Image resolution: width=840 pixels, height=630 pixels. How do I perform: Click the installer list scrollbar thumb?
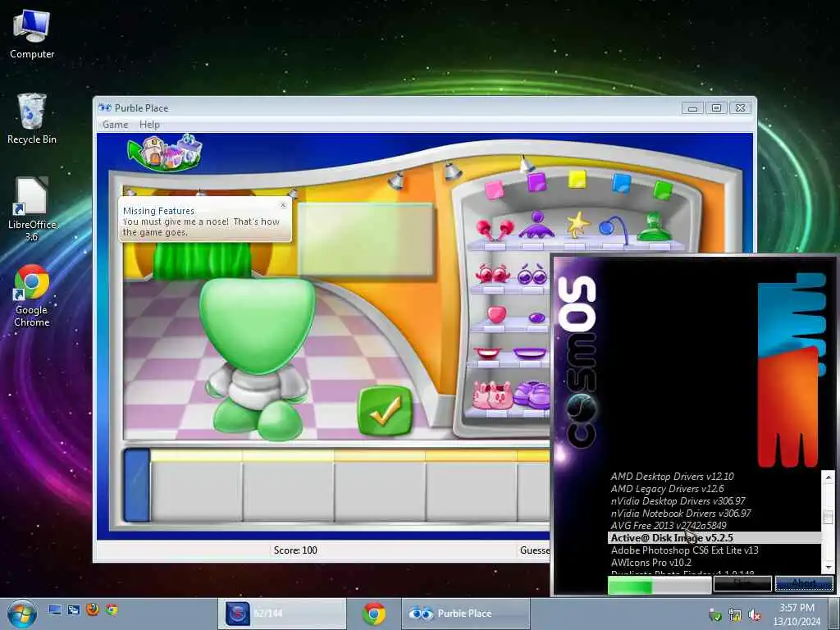pyautogui.click(x=829, y=517)
